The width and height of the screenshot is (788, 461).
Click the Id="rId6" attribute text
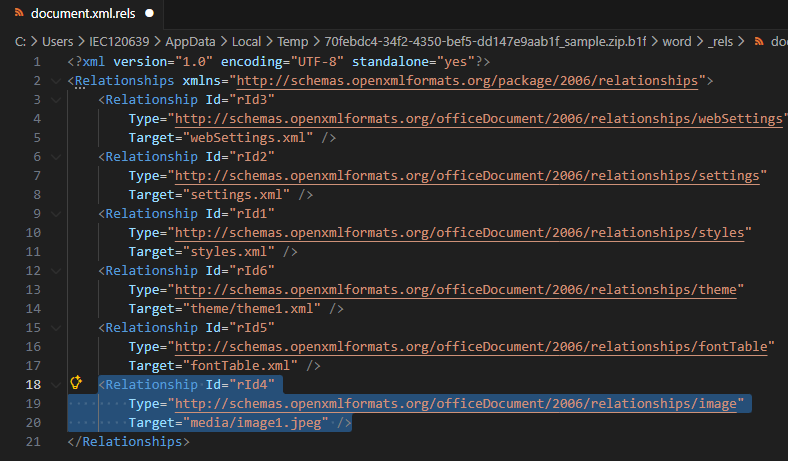click(240, 270)
